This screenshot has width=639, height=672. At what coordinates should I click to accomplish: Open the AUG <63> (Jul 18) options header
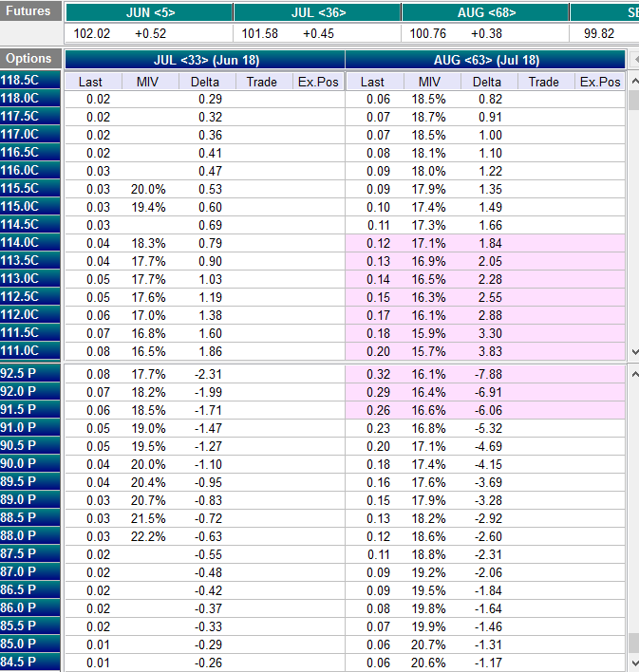(485, 60)
